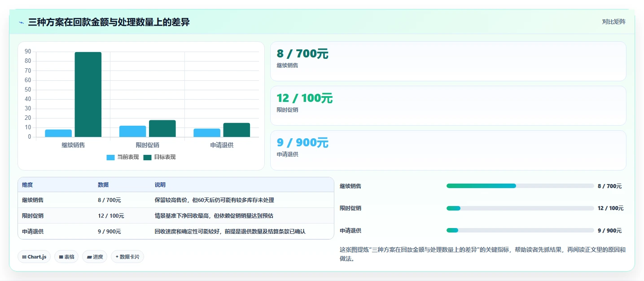Click the 当前表现 bar for 继续销售
Viewport: 644px width, 281px height.
coord(58,133)
